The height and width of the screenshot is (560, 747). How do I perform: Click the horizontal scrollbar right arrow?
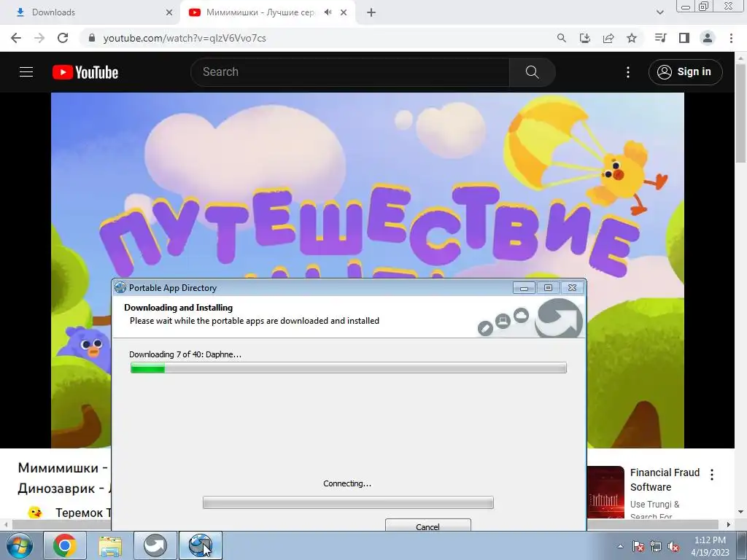(x=729, y=524)
